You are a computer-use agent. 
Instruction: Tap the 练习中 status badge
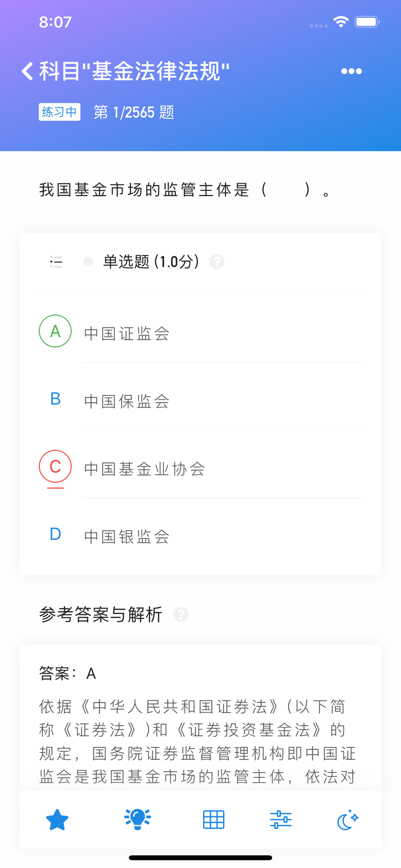(59, 112)
